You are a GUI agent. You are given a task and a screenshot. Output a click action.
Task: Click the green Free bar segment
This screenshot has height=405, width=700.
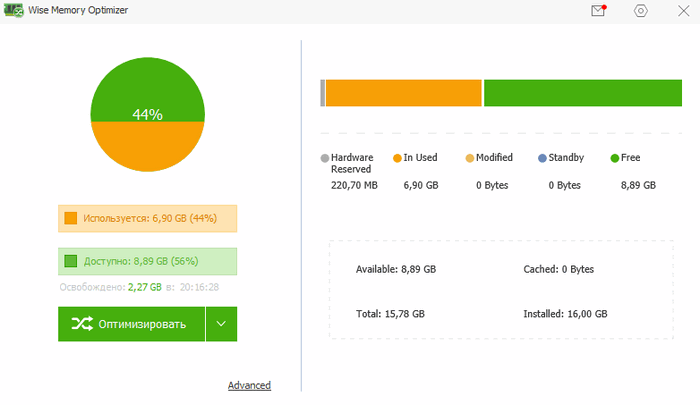pyautogui.click(x=584, y=93)
